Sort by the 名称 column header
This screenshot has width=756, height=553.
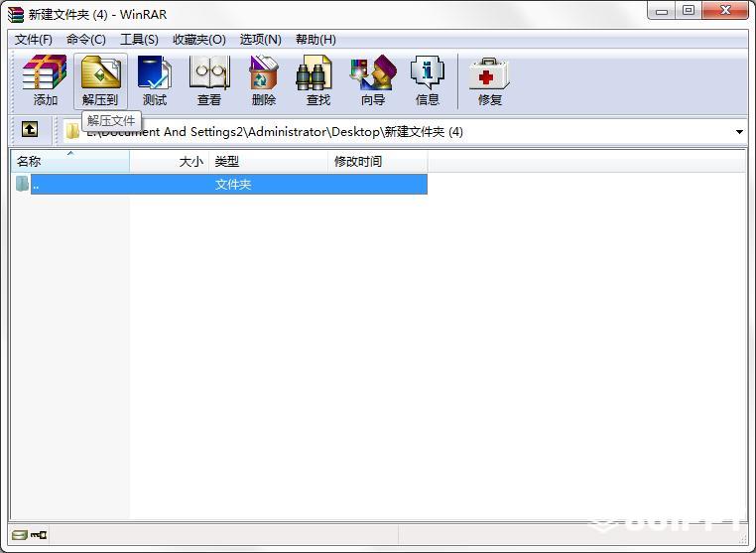tap(70, 161)
